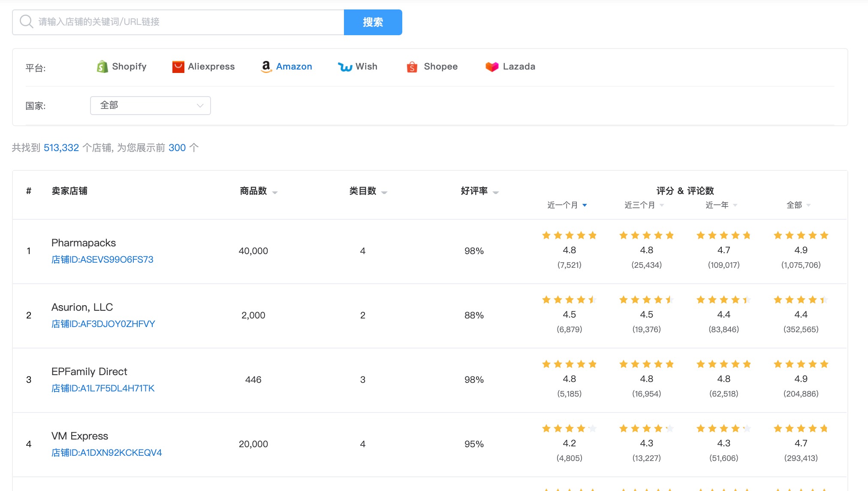868x491 pixels.
Task: Click the Shopify bag logo icon
Action: tap(102, 67)
